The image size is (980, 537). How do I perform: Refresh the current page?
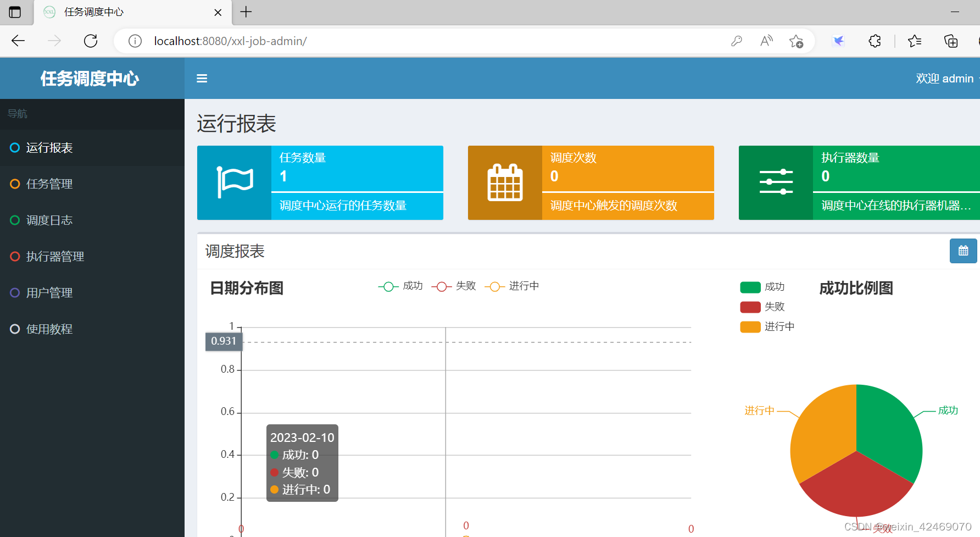coord(91,41)
